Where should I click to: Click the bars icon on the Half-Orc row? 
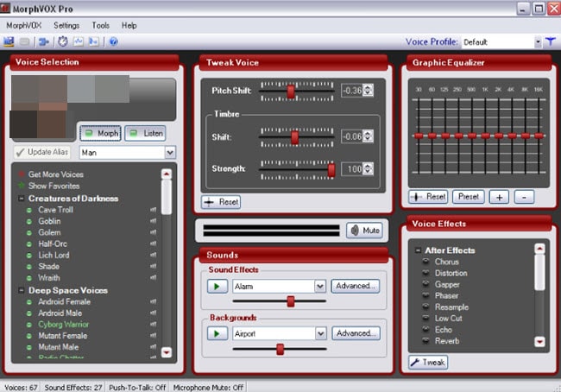tap(153, 243)
